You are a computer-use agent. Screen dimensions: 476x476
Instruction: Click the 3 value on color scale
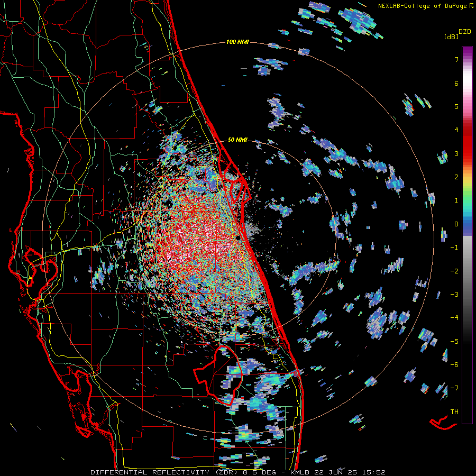[456, 153]
